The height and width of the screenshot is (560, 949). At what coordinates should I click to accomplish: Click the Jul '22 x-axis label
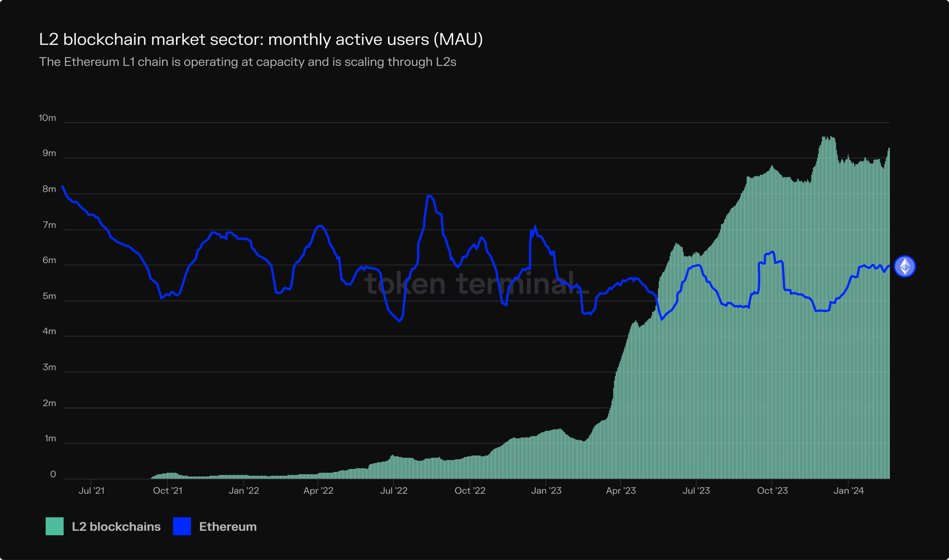(x=393, y=490)
